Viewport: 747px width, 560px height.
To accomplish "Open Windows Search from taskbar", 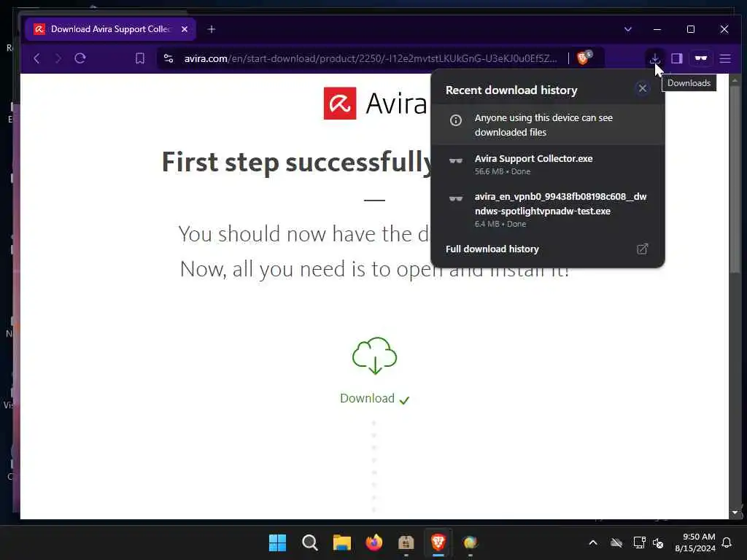I will (309, 542).
